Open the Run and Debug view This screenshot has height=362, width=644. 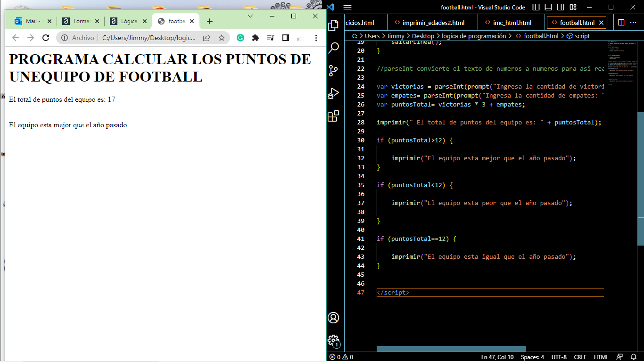tap(333, 93)
